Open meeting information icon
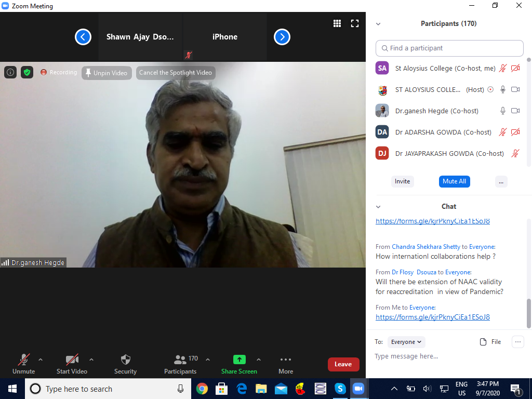 click(10, 72)
